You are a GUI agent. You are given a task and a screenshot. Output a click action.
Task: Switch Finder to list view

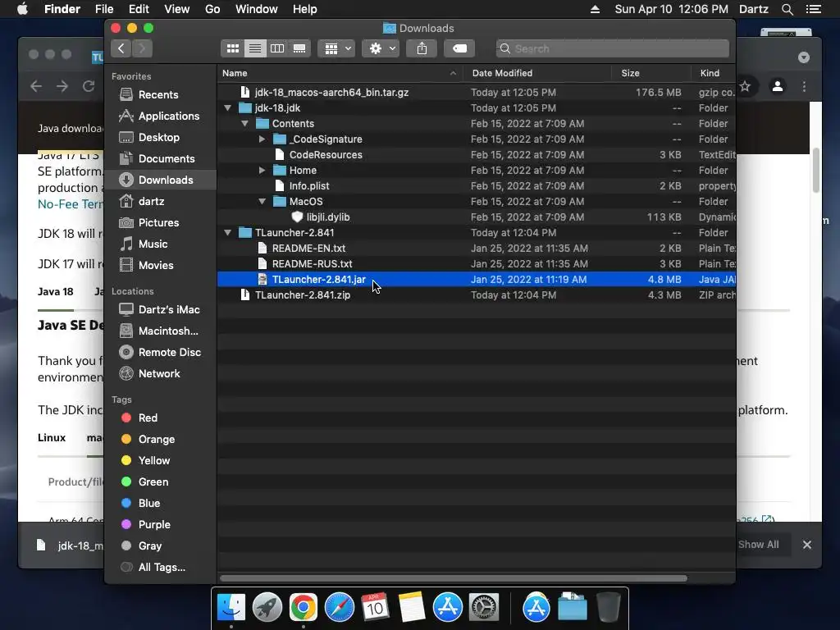click(255, 48)
